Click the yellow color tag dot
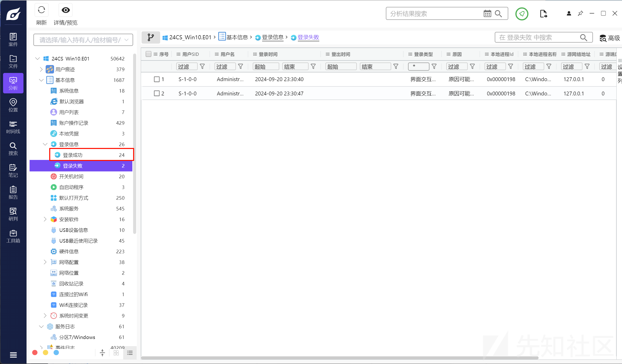The width and height of the screenshot is (622, 364). coord(46,353)
